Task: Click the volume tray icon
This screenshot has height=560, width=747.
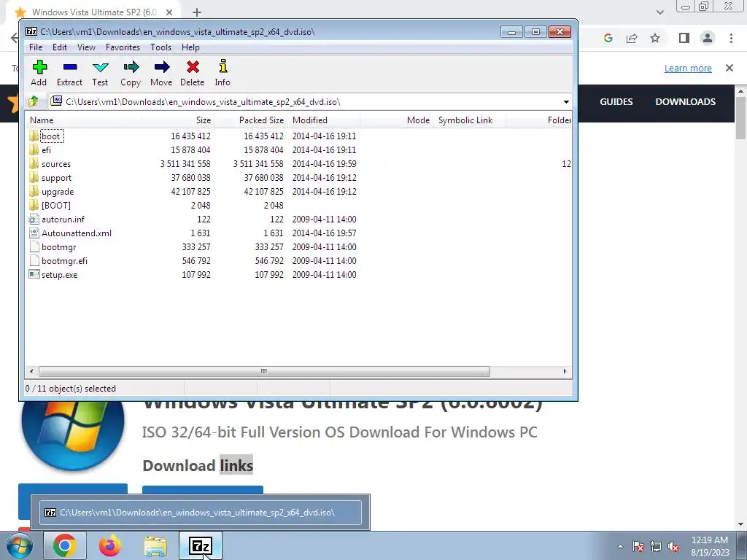Action: click(x=673, y=546)
